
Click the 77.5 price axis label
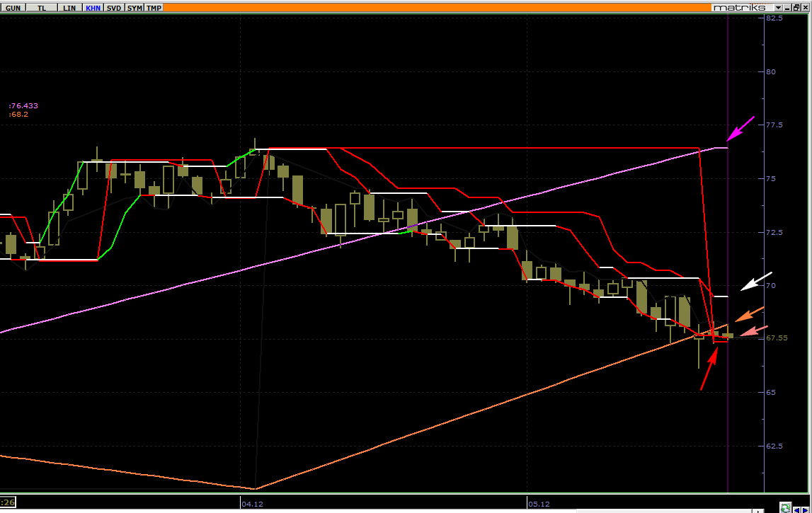click(x=774, y=125)
